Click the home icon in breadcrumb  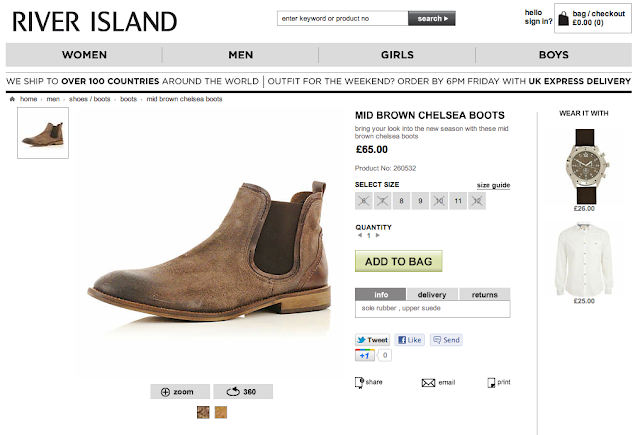point(12,99)
